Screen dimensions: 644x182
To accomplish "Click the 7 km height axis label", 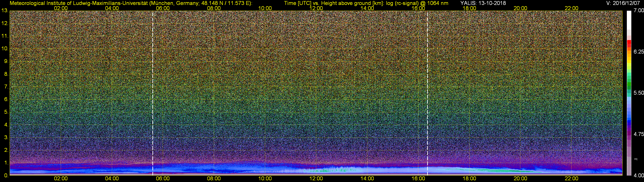I will coord(6,87).
